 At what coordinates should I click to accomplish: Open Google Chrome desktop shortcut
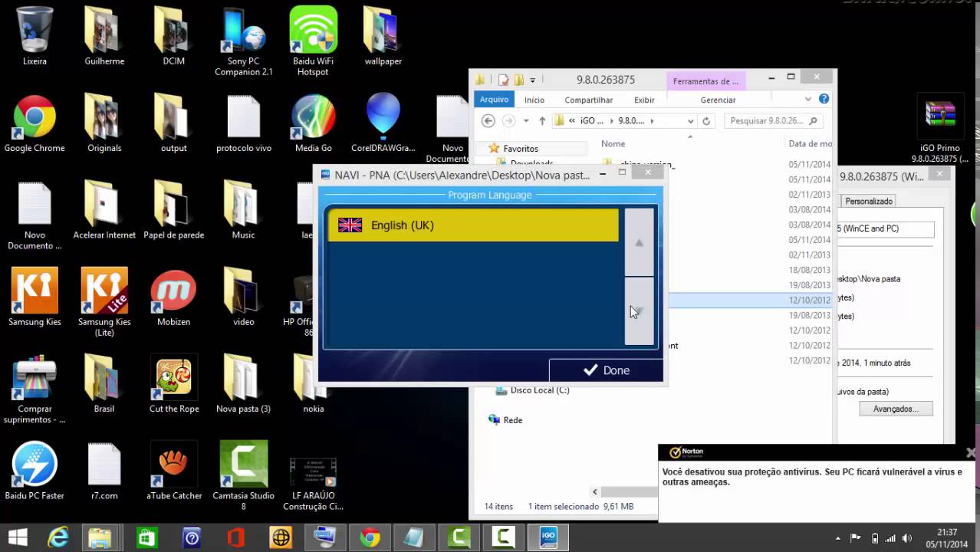pos(35,123)
